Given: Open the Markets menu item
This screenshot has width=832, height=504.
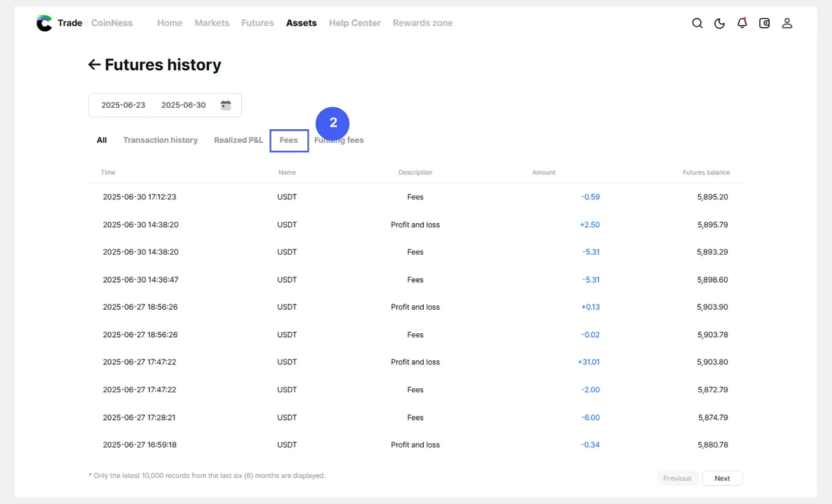Looking at the screenshot, I should 212,23.
